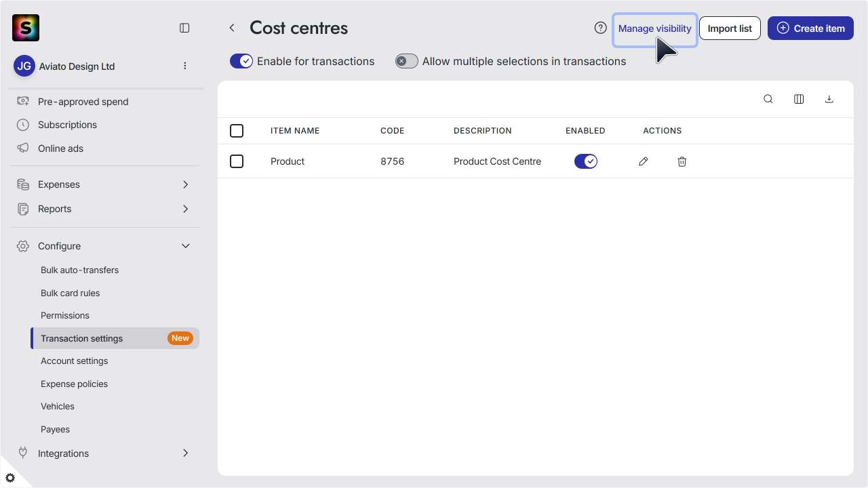Click the JG account avatar

tap(24, 66)
